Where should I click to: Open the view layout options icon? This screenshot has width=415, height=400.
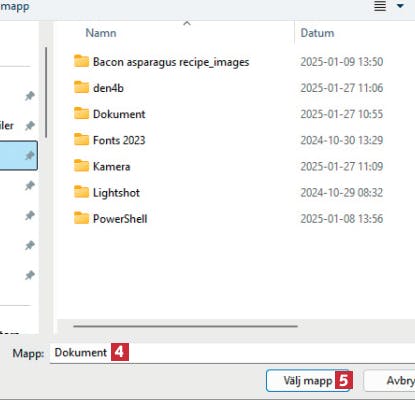point(380,6)
